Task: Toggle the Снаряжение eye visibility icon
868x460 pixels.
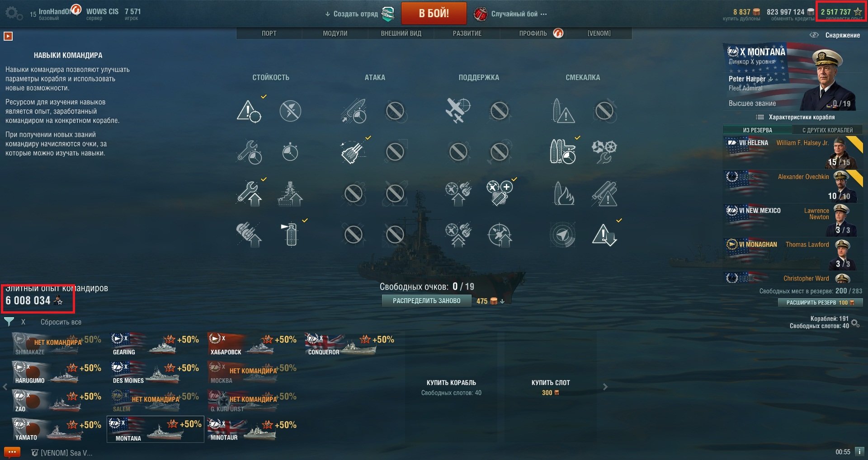Action: pyautogui.click(x=814, y=35)
